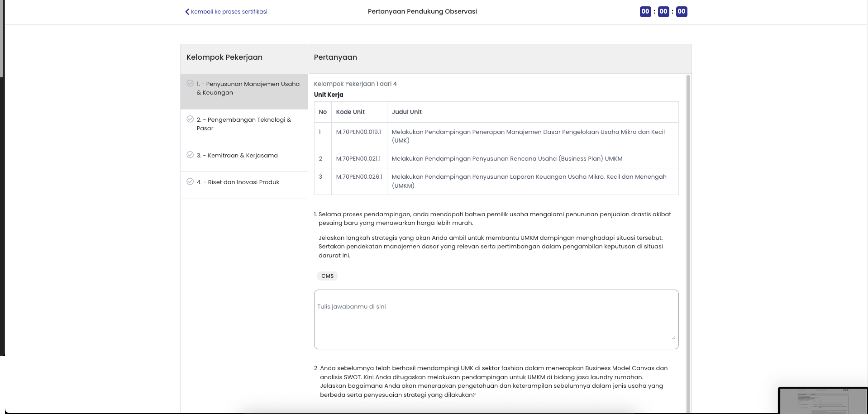Screen dimensions: 868x414
Task: Click the hours box of the countdown timer
Action: point(645,11)
